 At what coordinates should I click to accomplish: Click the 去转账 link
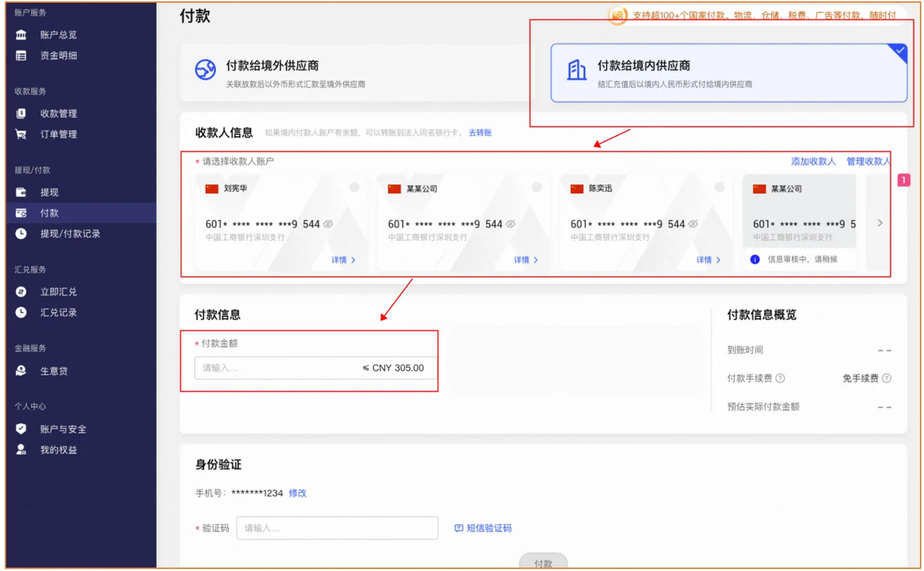pyautogui.click(x=480, y=133)
